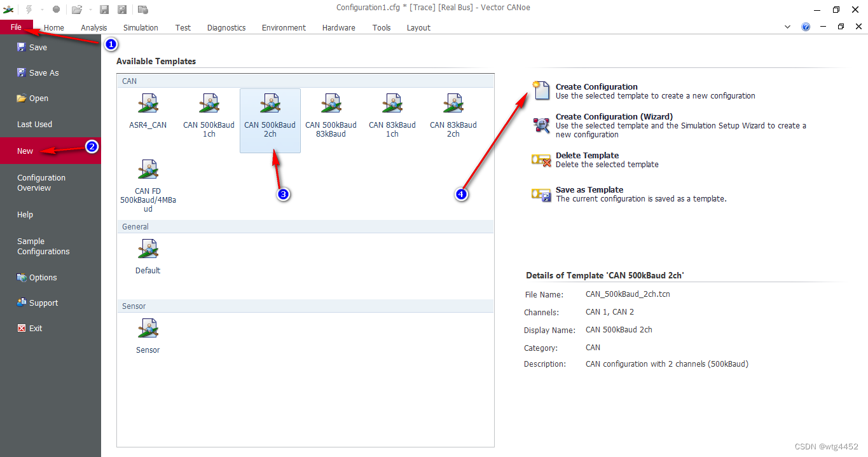Select the Sensor template icon
Image resolution: width=868 pixels, height=457 pixels.
(148, 329)
